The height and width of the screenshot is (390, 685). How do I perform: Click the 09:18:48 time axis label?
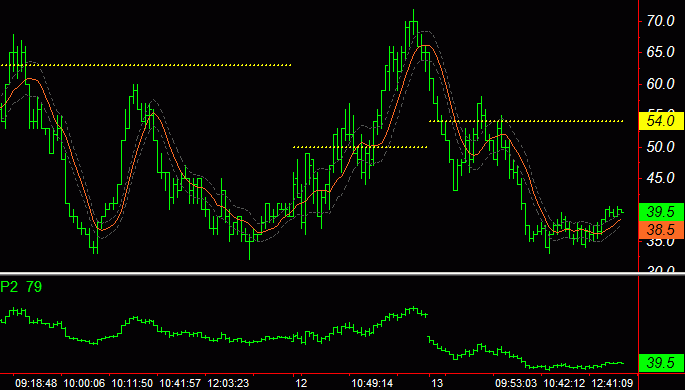(36, 383)
